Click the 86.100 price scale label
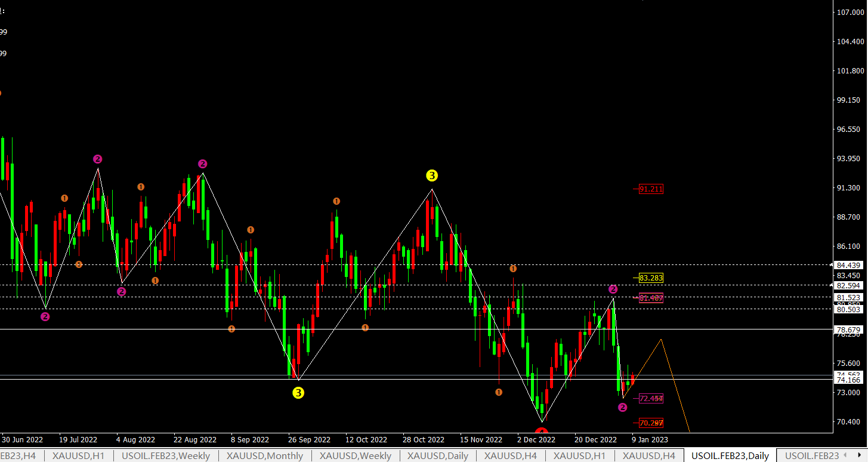The height and width of the screenshot is (462, 868). (x=848, y=247)
